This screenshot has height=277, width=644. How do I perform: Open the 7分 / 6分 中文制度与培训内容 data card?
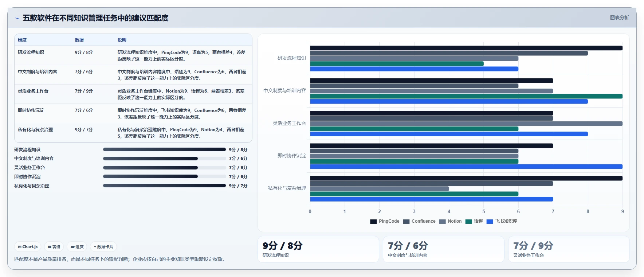tap(444, 249)
